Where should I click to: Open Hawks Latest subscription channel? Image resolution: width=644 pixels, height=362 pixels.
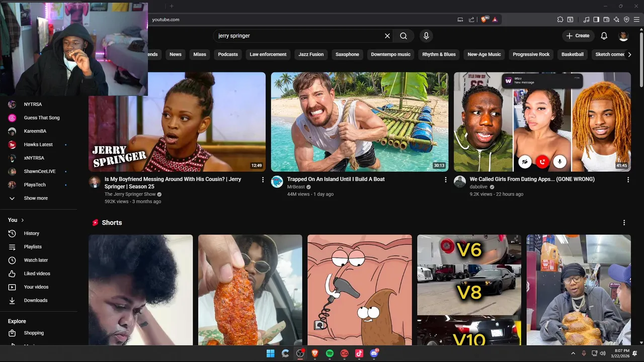[x=38, y=144]
